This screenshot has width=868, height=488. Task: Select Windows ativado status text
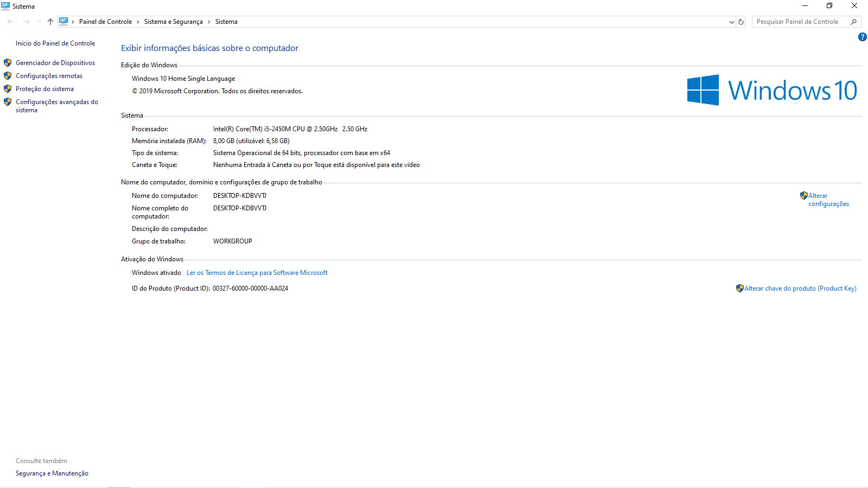coord(156,273)
